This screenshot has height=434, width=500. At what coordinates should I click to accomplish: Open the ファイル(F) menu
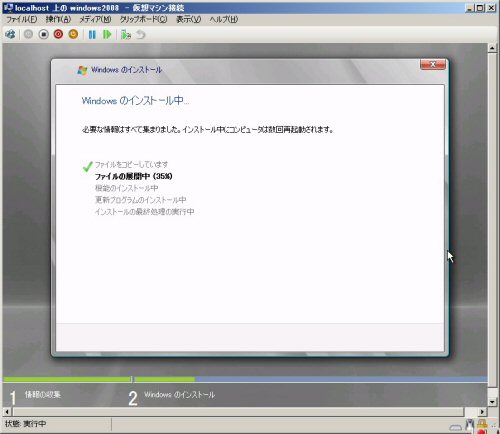point(22,19)
